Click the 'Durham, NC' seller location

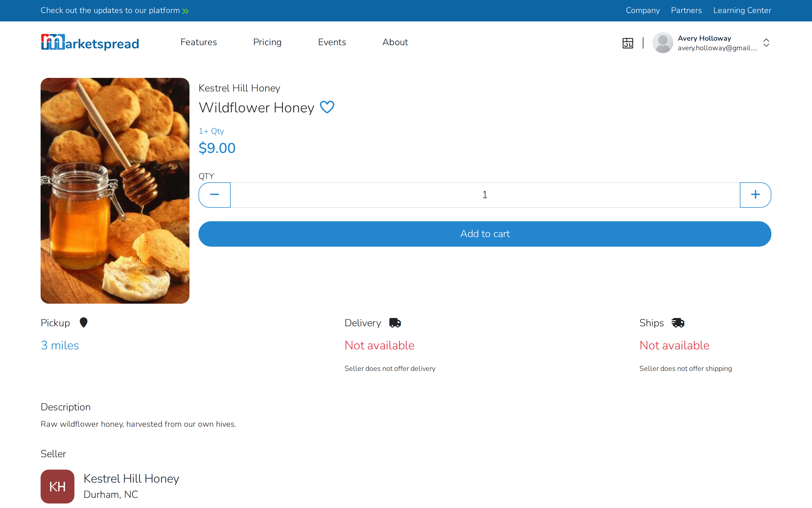pos(111,494)
